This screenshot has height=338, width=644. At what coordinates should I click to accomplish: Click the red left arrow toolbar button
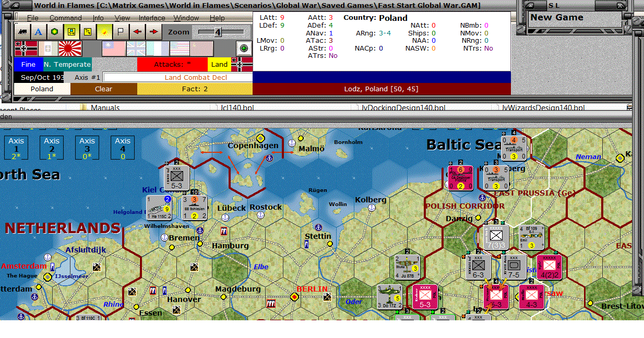click(137, 32)
